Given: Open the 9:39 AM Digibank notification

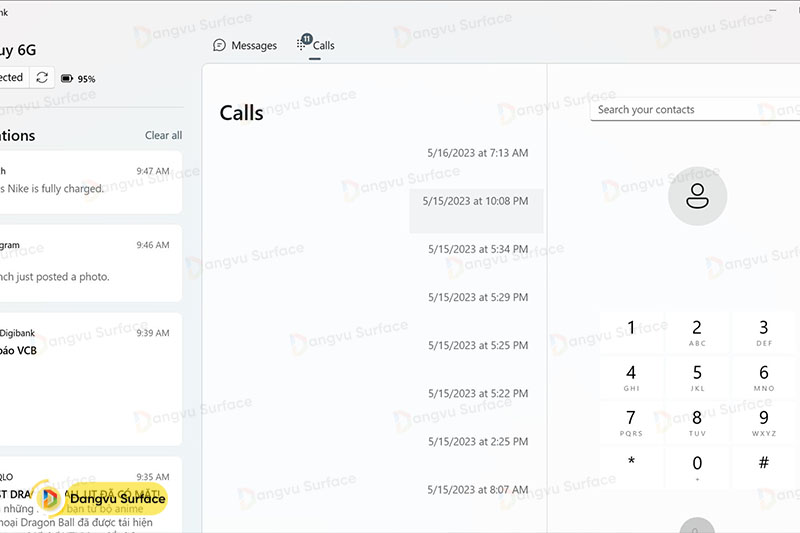Looking at the screenshot, I should (x=90, y=378).
